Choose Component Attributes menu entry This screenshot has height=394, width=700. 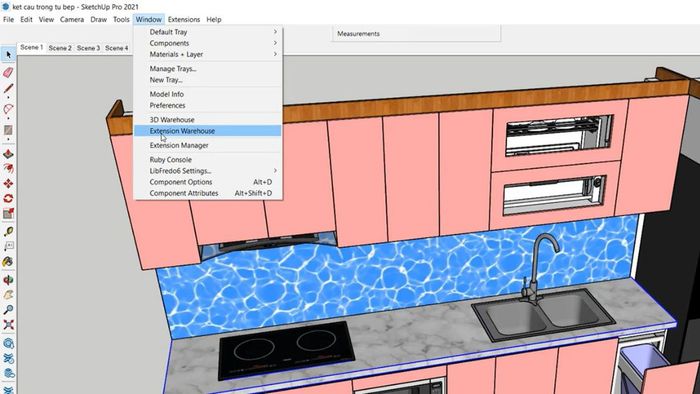coord(208,193)
